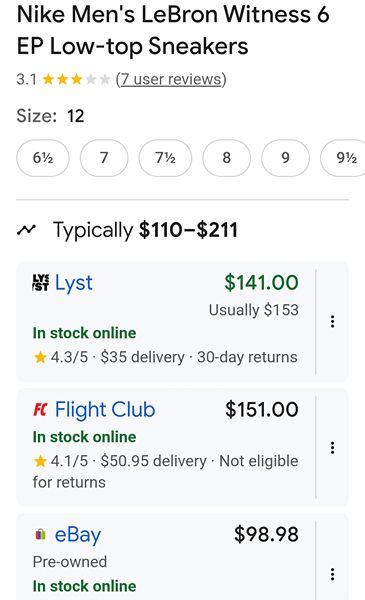Select size 7½ chip
This screenshot has height=600, width=365.
point(165,158)
